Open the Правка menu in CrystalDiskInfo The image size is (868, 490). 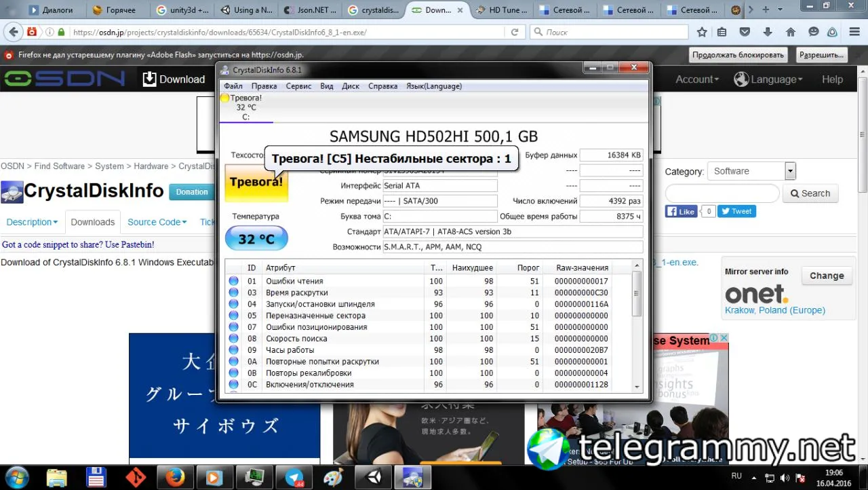pyautogui.click(x=264, y=86)
